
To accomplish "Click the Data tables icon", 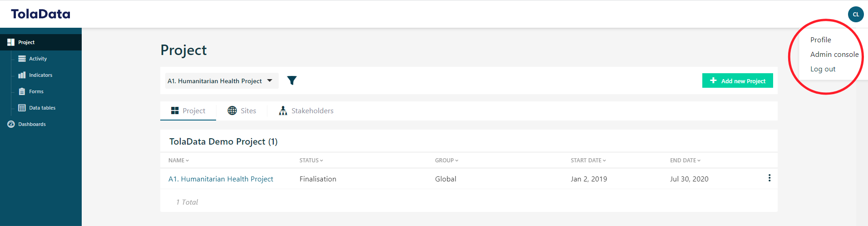I will (22, 108).
